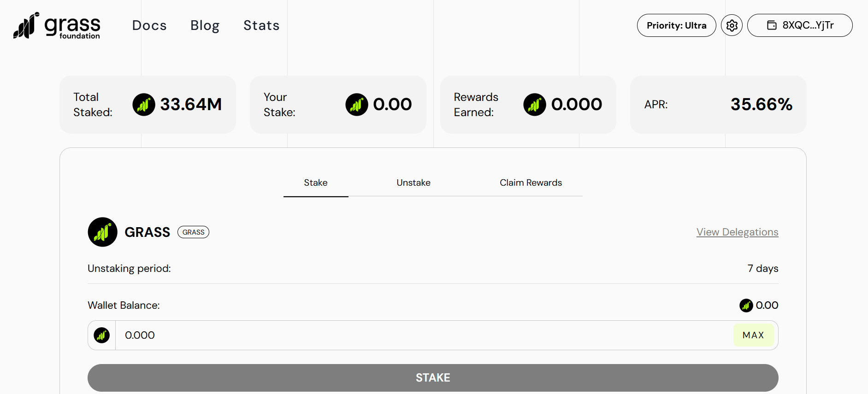Screen dimensions: 868x394
Task: Open the settings gear icon
Action: click(x=732, y=25)
